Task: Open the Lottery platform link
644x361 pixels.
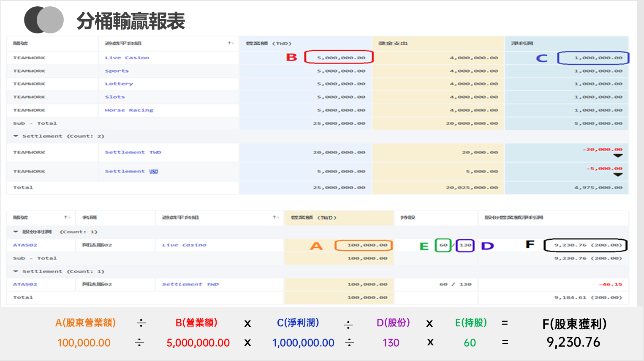Action: pos(119,84)
